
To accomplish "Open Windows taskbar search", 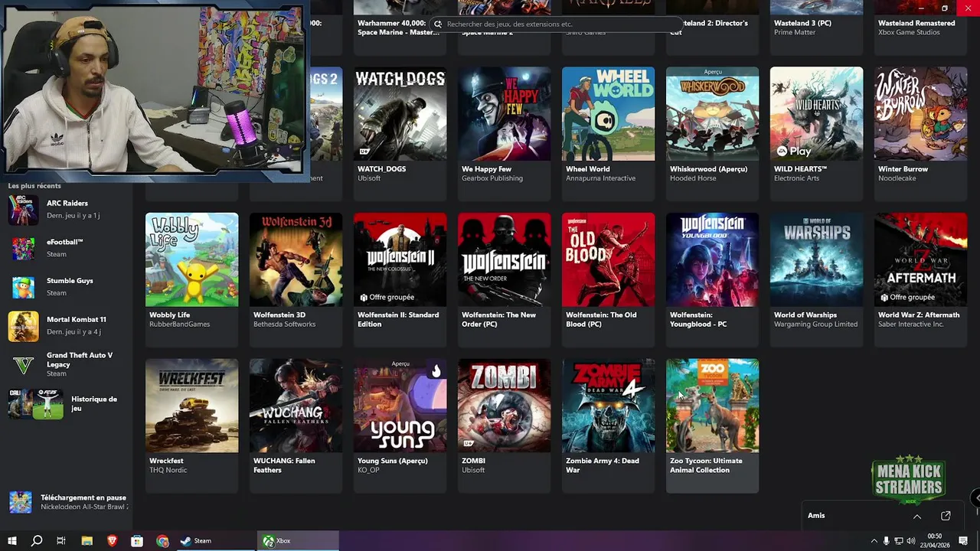I will click(x=36, y=541).
